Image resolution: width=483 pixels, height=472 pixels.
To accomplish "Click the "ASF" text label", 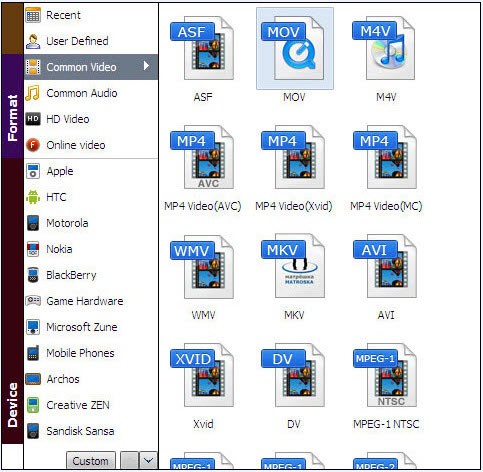I will [x=203, y=97].
